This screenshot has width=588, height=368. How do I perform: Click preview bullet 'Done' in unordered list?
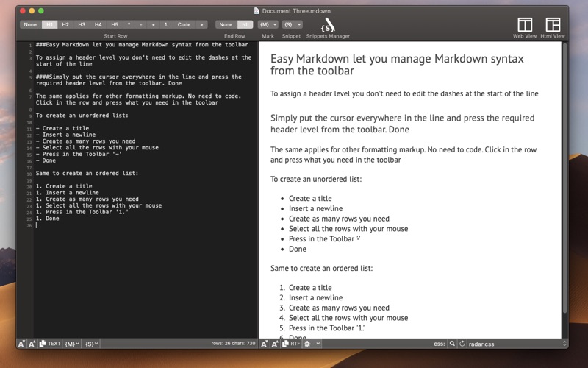(x=298, y=249)
